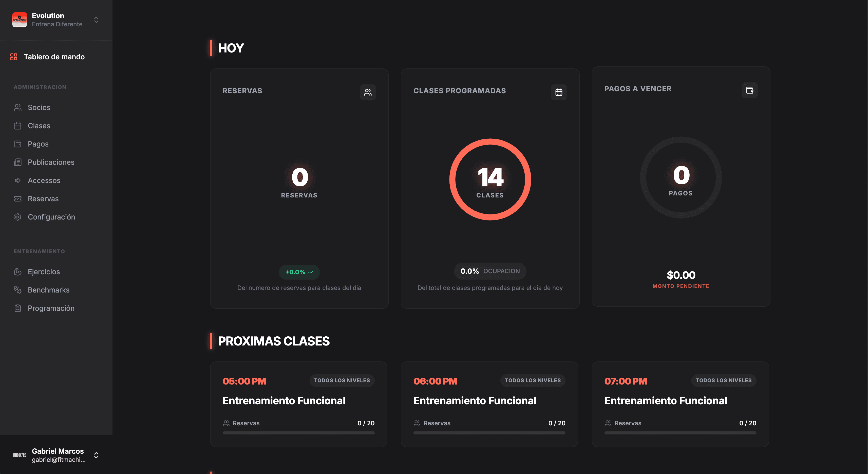
Task: Click the Benchmarks icon in sidebar
Action: [x=18, y=290]
